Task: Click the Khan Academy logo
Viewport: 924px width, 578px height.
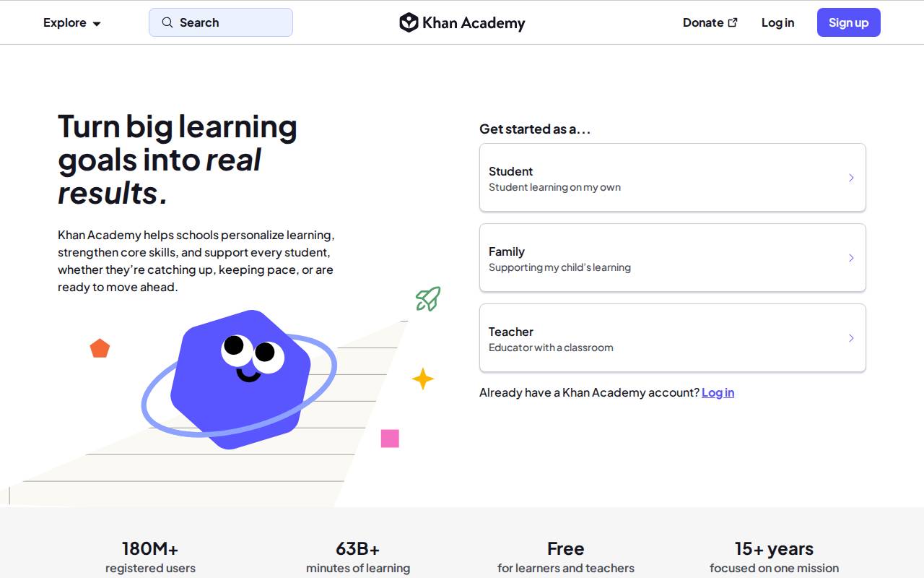Action: coord(462,22)
